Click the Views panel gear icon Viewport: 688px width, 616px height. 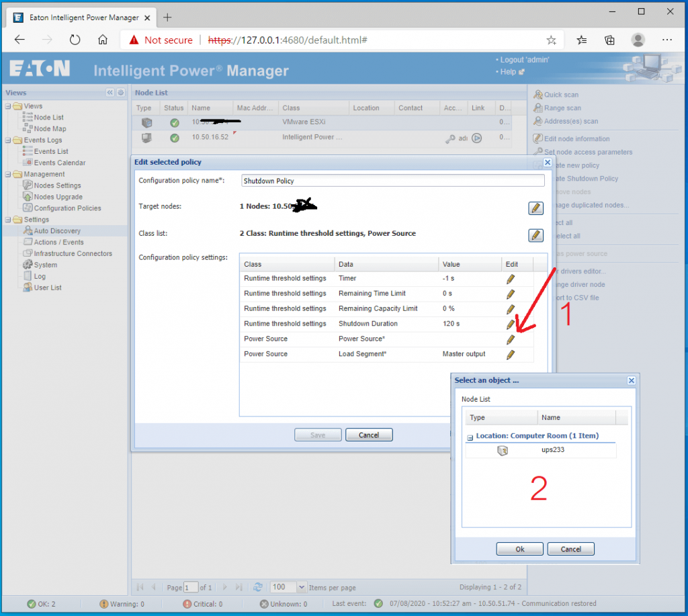point(121,93)
